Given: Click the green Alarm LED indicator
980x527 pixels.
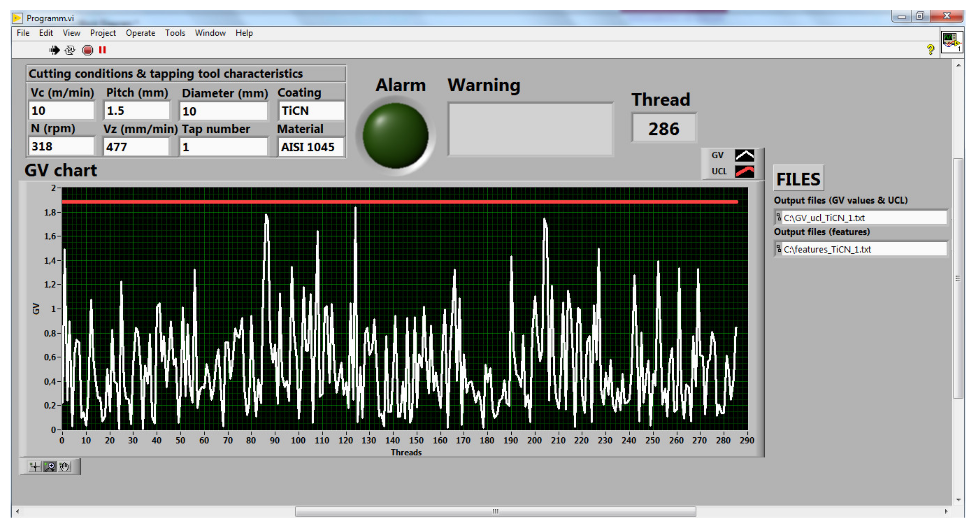Looking at the screenshot, I should (x=395, y=135).
